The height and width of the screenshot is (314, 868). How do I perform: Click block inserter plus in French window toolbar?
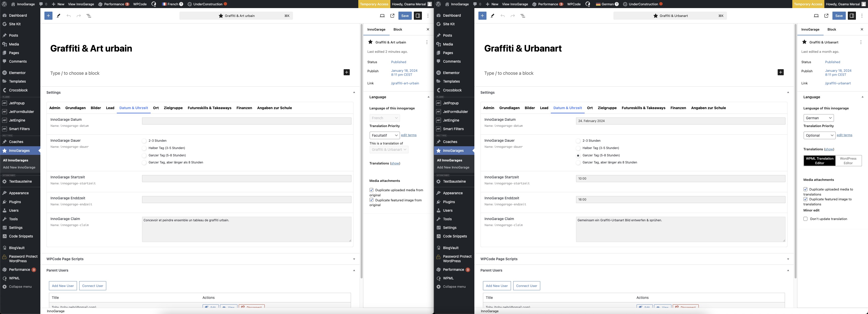click(48, 15)
